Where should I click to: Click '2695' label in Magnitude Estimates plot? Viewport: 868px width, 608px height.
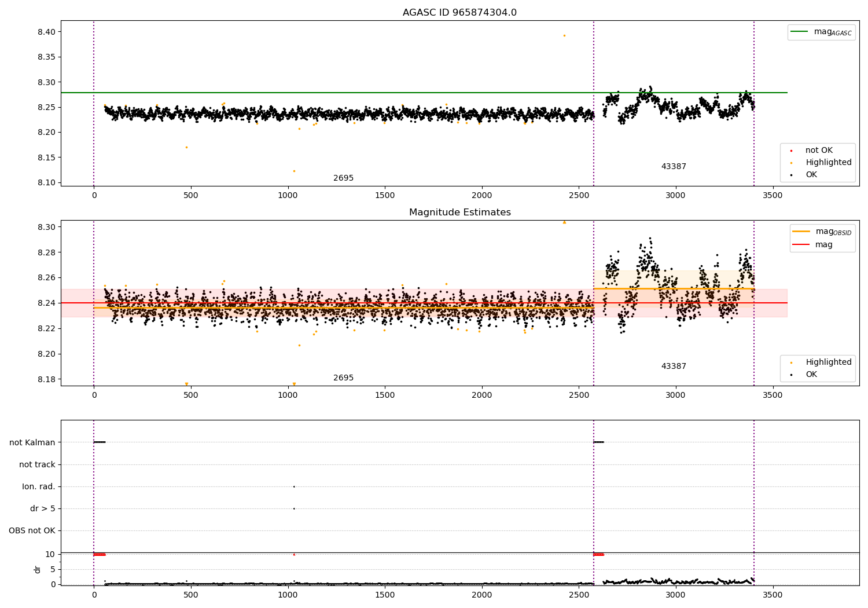tap(343, 378)
